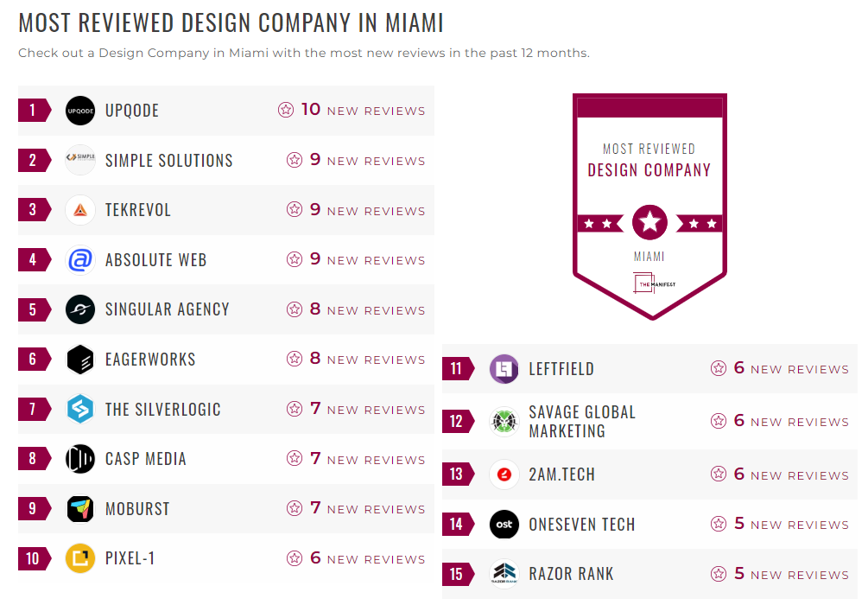This screenshot has width=868, height=605.
Task: Click the Casp Media logo icon
Action: tap(80, 459)
